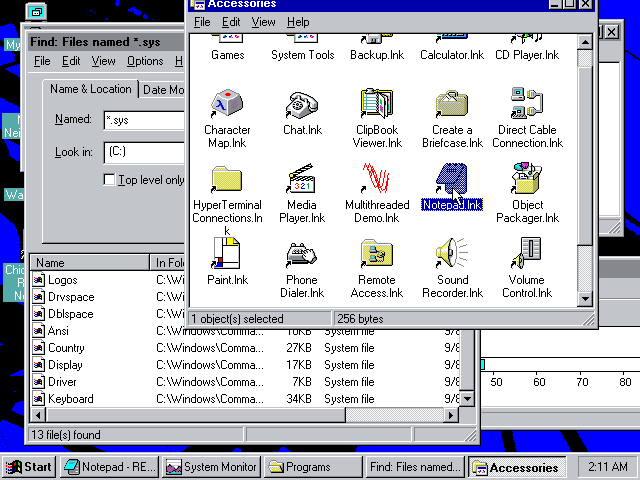Click the Drvspace file icon in results
Screen dimensions: 640x480
click(38, 297)
